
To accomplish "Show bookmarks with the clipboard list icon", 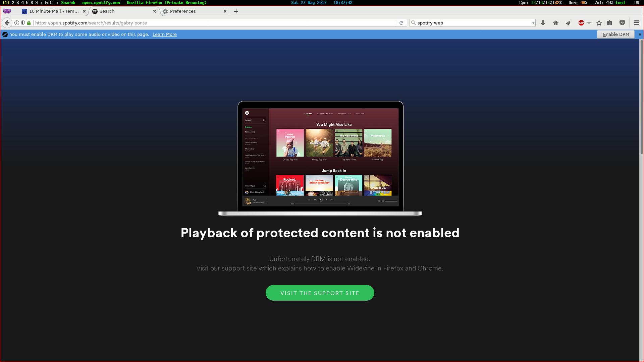I will (x=610, y=23).
